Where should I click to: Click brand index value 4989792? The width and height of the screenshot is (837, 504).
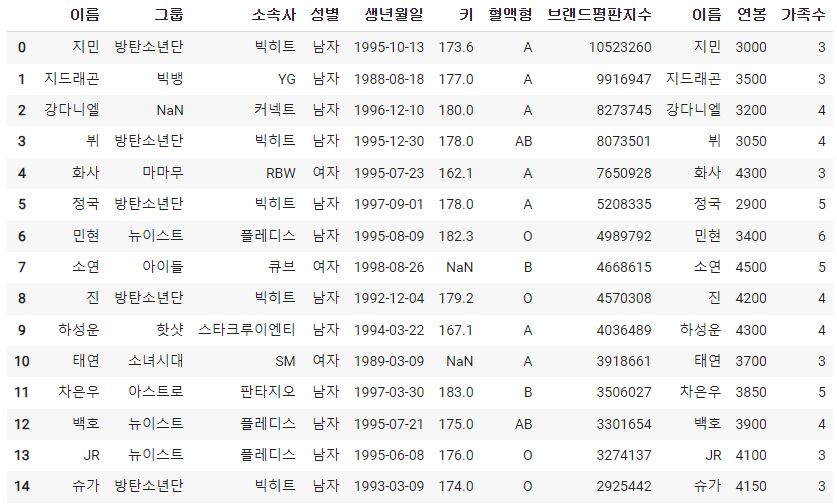click(624, 237)
